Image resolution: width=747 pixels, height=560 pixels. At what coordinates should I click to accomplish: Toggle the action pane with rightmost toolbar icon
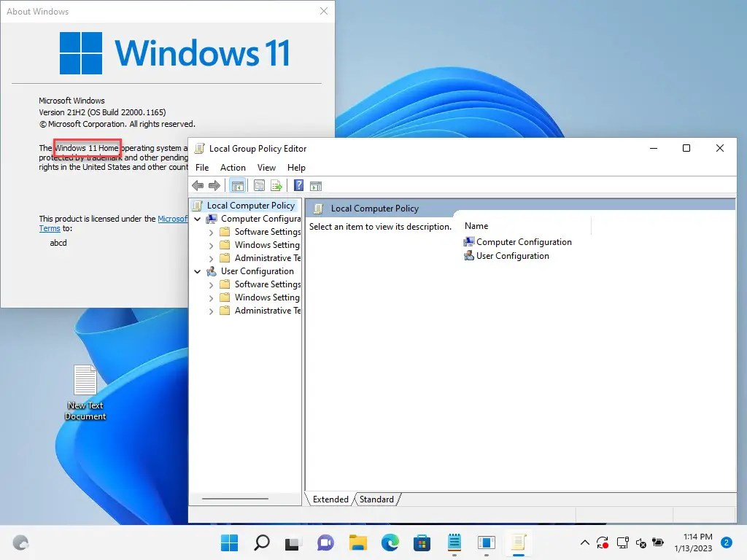pyautogui.click(x=316, y=185)
